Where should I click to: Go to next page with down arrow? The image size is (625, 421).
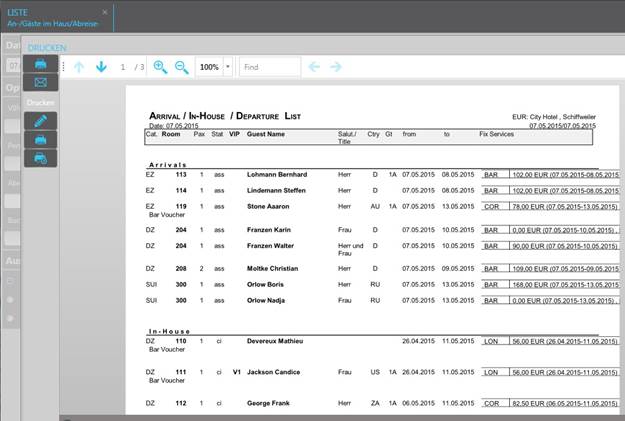[101, 67]
